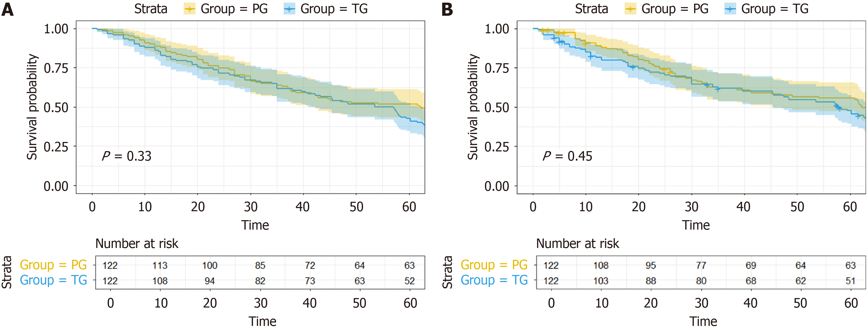Image resolution: width=868 pixels, height=328 pixels.
Task: Click the value 51 in the risk table
Action: click(850, 281)
